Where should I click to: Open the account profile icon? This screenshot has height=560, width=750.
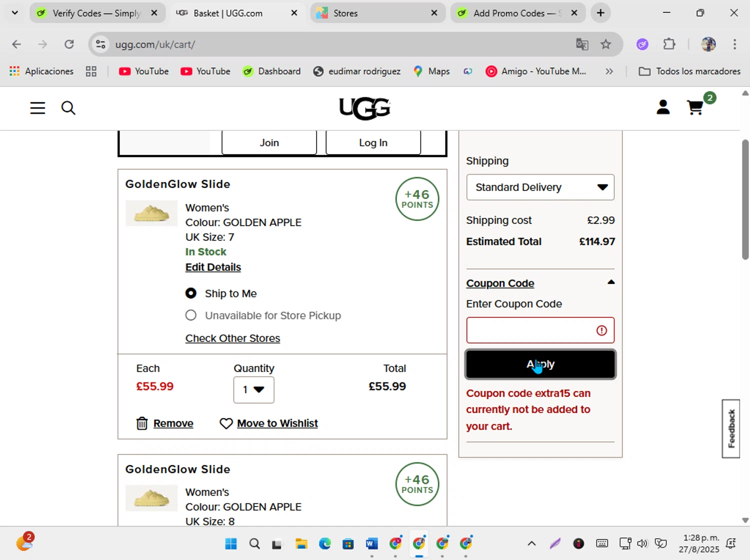pyautogui.click(x=663, y=107)
